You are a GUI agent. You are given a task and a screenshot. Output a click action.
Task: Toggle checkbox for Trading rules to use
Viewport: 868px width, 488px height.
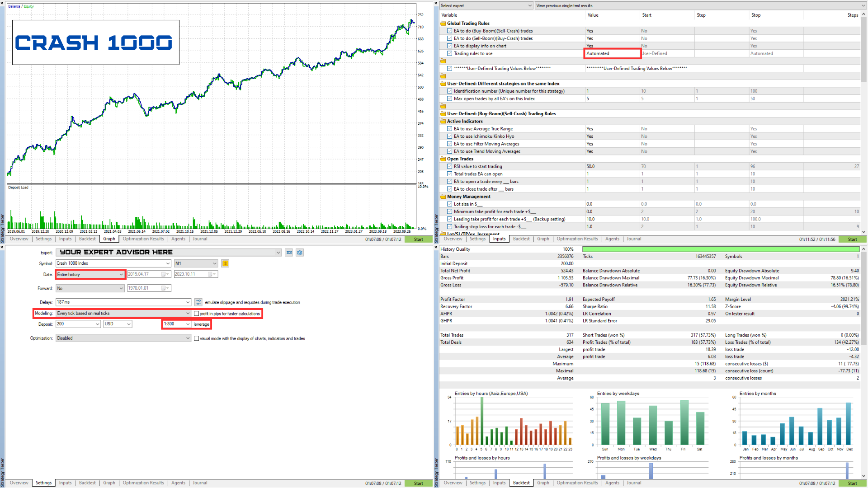pos(450,53)
